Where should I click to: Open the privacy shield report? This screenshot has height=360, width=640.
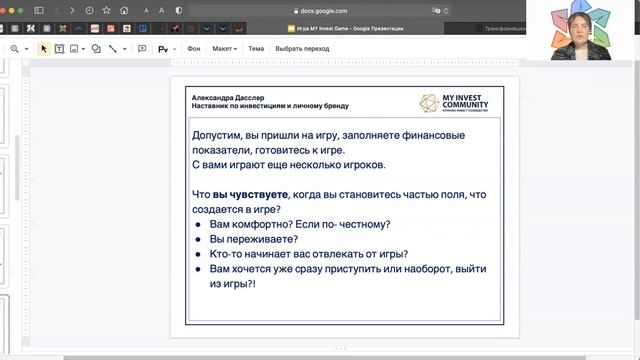pyautogui.click(x=179, y=11)
